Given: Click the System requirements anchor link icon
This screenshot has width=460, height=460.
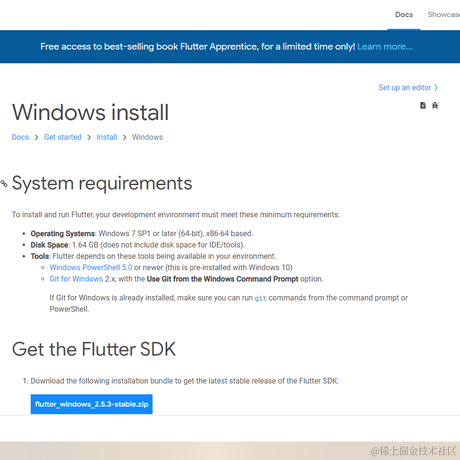Looking at the screenshot, I should (x=4, y=183).
